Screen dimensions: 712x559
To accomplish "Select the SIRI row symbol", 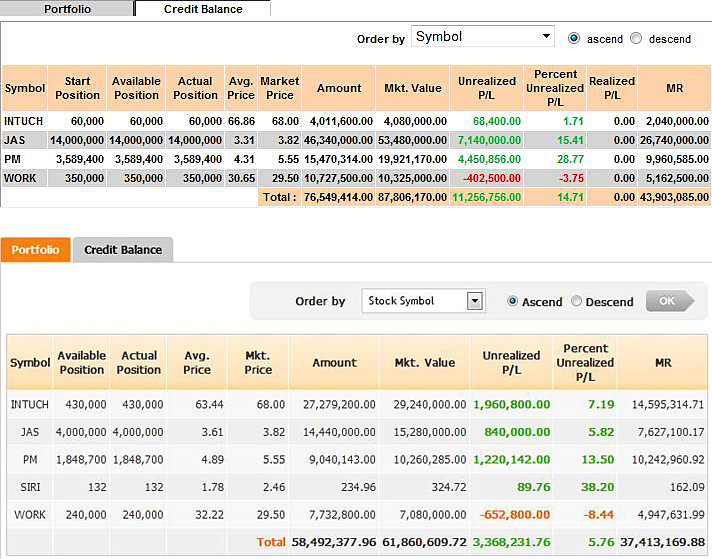I will tap(29, 488).
